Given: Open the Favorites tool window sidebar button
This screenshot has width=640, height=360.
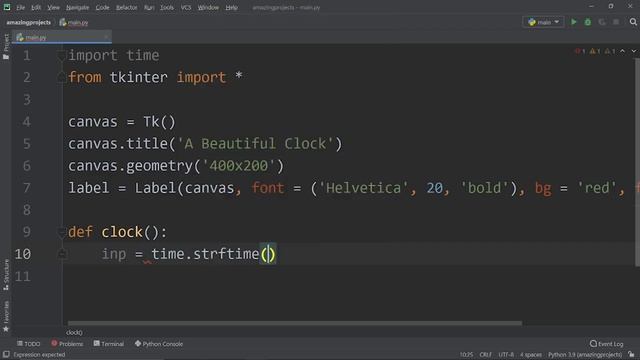Looking at the screenshot, I should click(6, 316).
